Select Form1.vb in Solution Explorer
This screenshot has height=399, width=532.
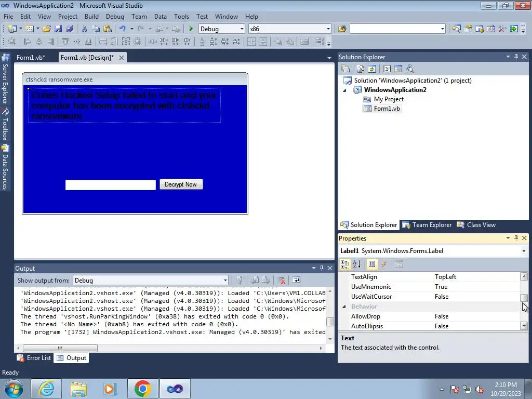coord(382,109)
